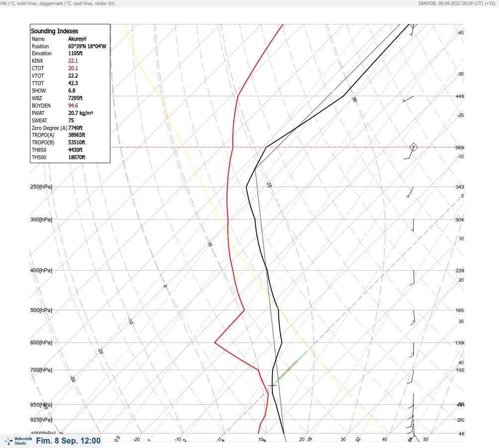Select the KINX value 22.1
Image resolution: width=499 pixels, height=448 pixels.
coord(73,61)
